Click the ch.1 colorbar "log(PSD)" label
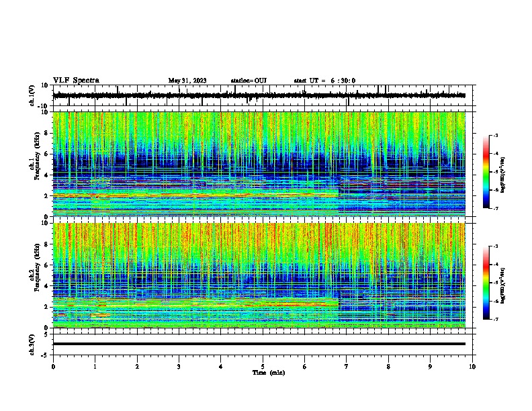This screenshot has height=411, width=532. pos(503,175)
